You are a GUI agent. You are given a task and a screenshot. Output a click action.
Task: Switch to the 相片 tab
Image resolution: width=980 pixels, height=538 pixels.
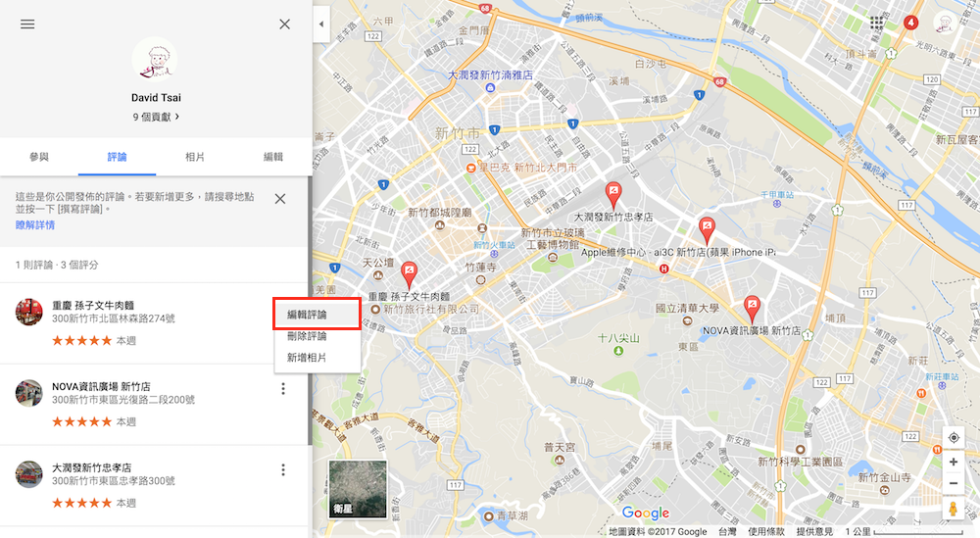[195, 157]
